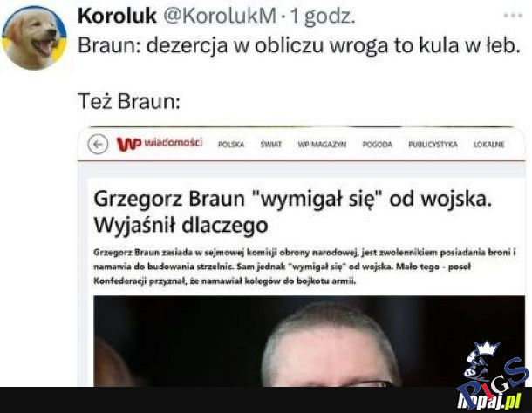532x413 pixels.
Task: Open the POLSKA menu section
Action: click(x=231, y=145)
